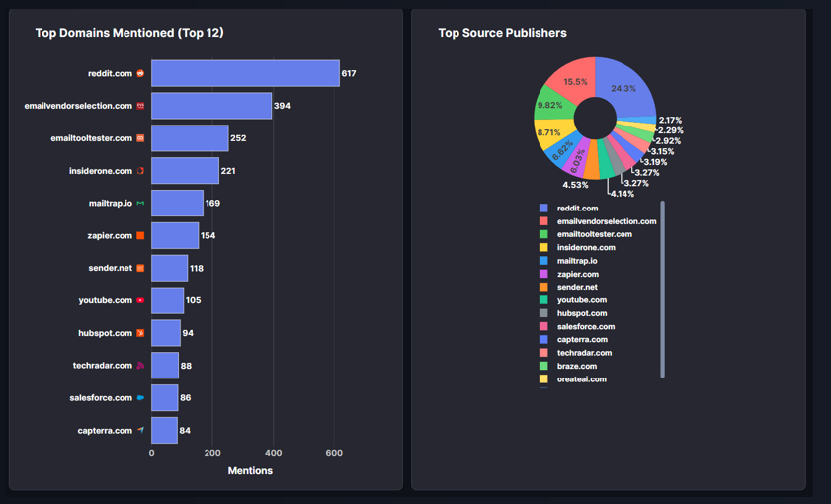Toggle reddit.com legend color swatch
The width and height of the screenshot is (831, 504).
[543, 209]
